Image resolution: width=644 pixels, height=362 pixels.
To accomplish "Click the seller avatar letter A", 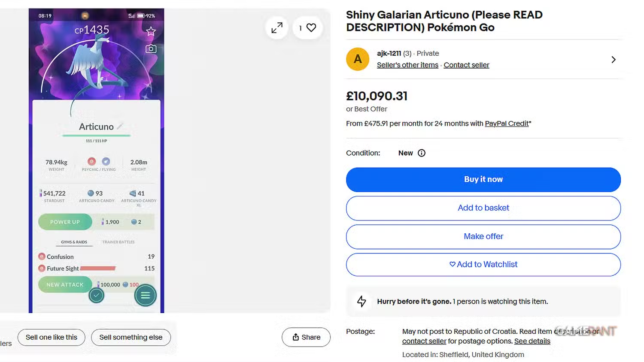I will [x=358, y=59].
